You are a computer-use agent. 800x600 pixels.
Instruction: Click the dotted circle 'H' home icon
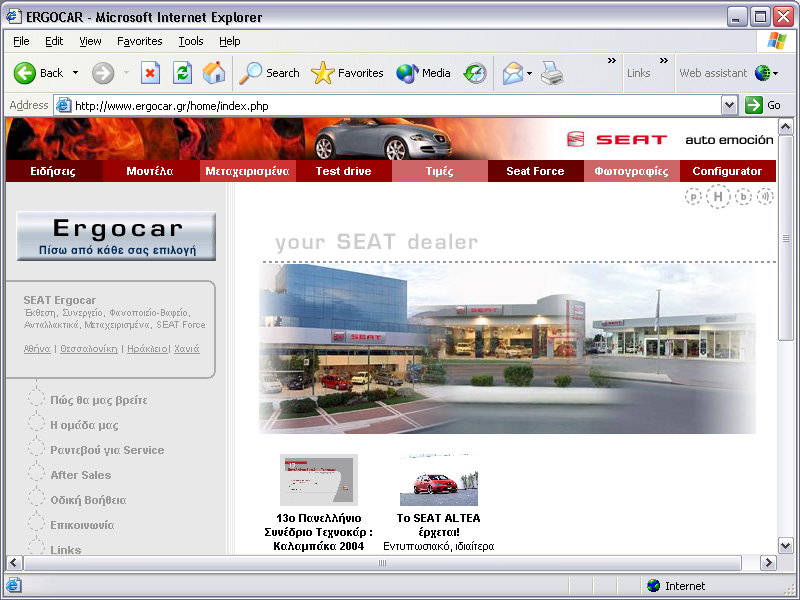(718, 196)
